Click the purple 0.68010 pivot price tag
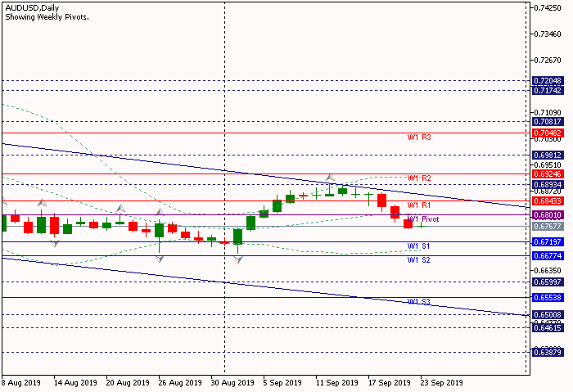 point(547,215)
